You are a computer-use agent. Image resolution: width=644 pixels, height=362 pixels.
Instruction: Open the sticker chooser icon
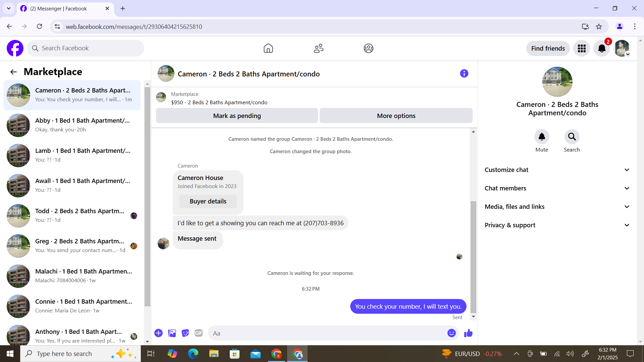coord(185,333)
